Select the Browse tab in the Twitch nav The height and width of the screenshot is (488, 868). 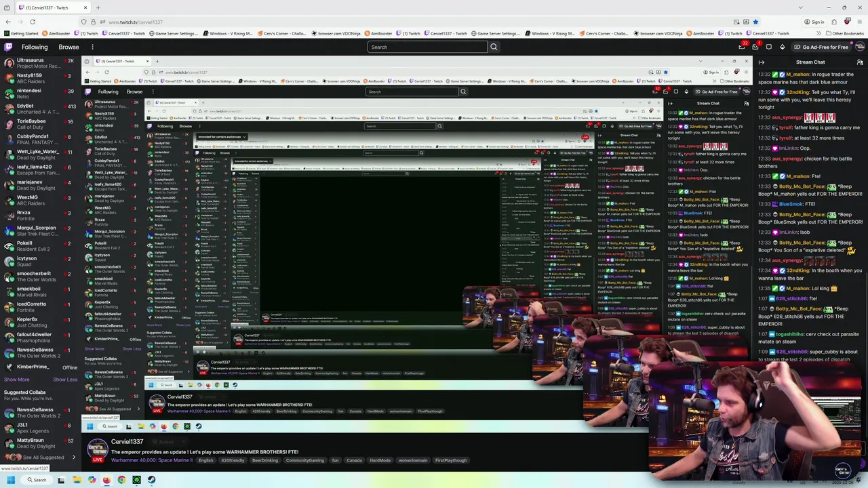(68, 47)
